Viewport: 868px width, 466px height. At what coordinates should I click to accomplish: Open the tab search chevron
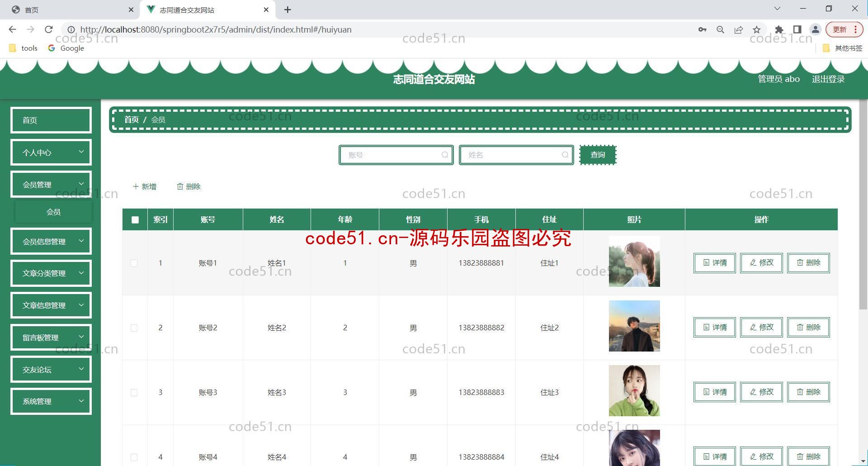(777, 9)
